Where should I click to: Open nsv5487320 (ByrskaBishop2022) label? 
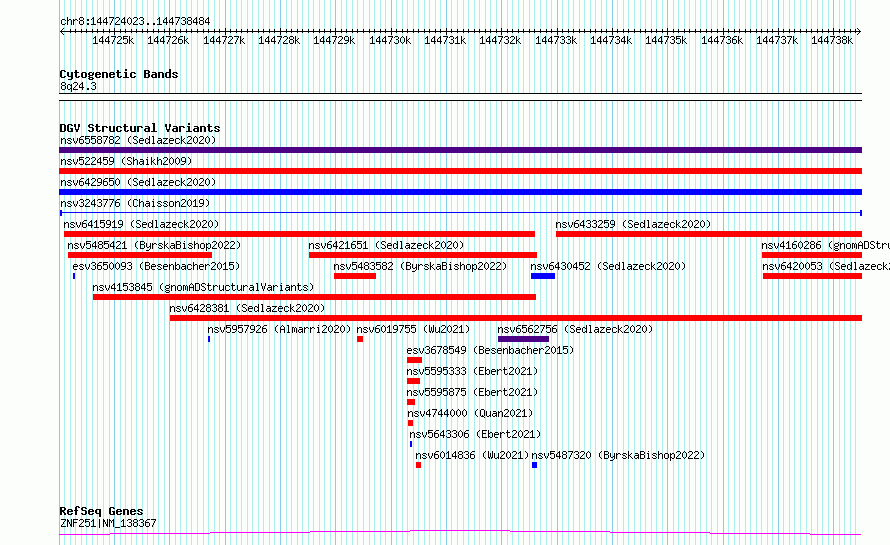(x=618, y=455)
